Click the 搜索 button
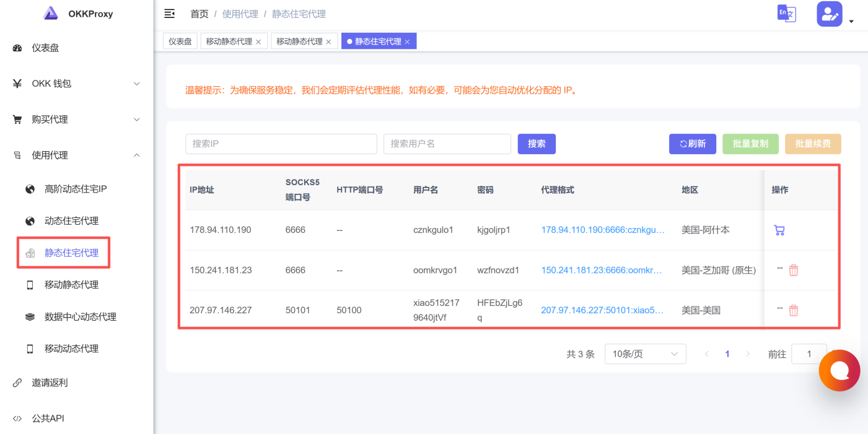868x434 pixels. pyautogui.click(x=537, y=144)
